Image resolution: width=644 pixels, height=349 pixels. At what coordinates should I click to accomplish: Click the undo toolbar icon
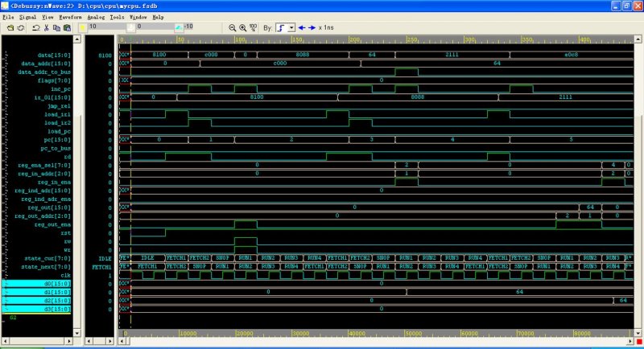(36, 28)
